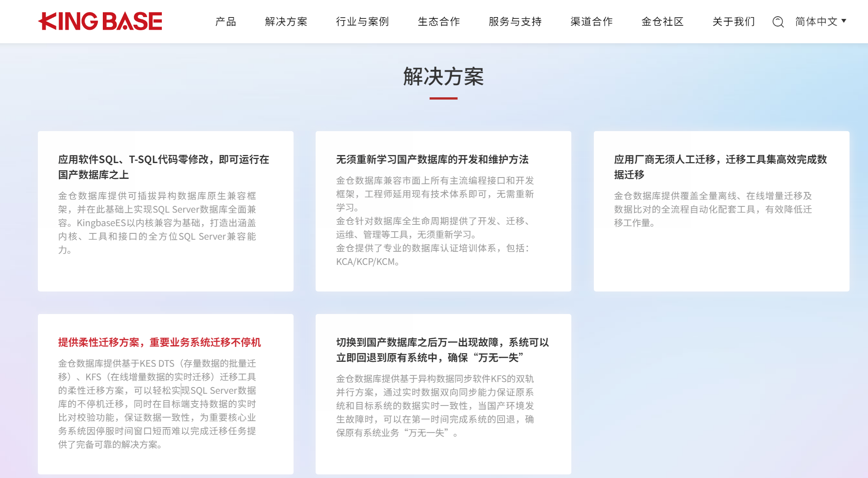Click paragraph mentioning KES DTS migration tool
Viewport: 868px width, 478px height.
(157, 404)
